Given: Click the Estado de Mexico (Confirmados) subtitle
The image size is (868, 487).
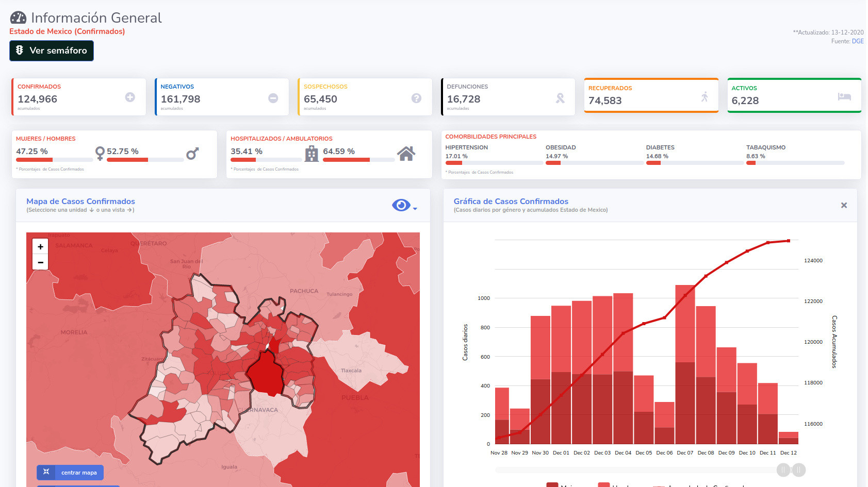Looking at the screenshot, I should click(67, 31).
